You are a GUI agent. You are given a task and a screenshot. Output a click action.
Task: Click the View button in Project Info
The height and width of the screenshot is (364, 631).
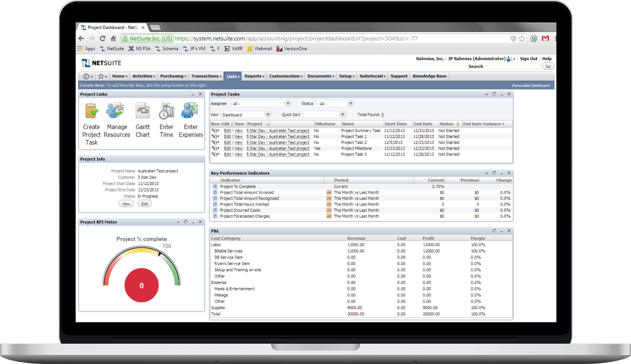click(126, 204)
